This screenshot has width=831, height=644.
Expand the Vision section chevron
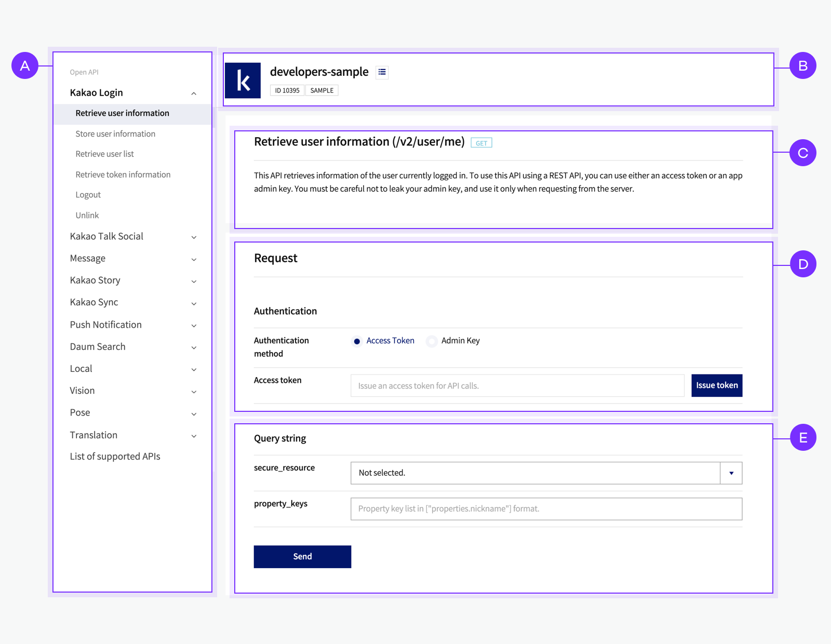[194, 392]
